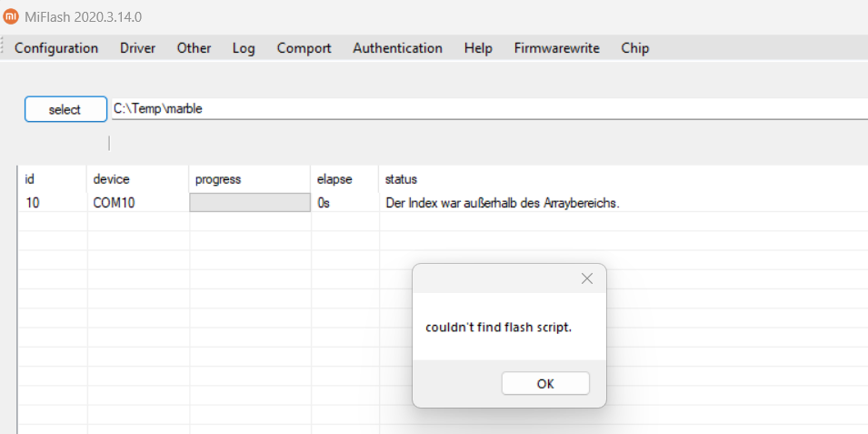Open the Configuration menu
This screenshot has width=868, height=434.
(x=56, y=48)
